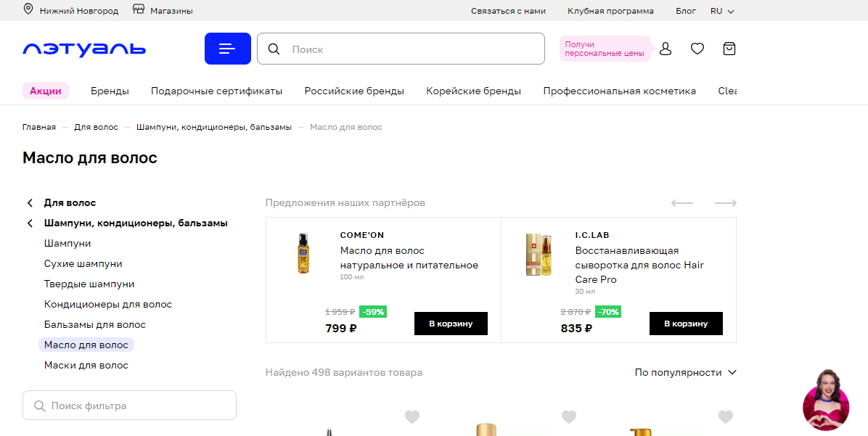Add COME'ON hair oil to cart
868x436 pixels.
point(451,324)
